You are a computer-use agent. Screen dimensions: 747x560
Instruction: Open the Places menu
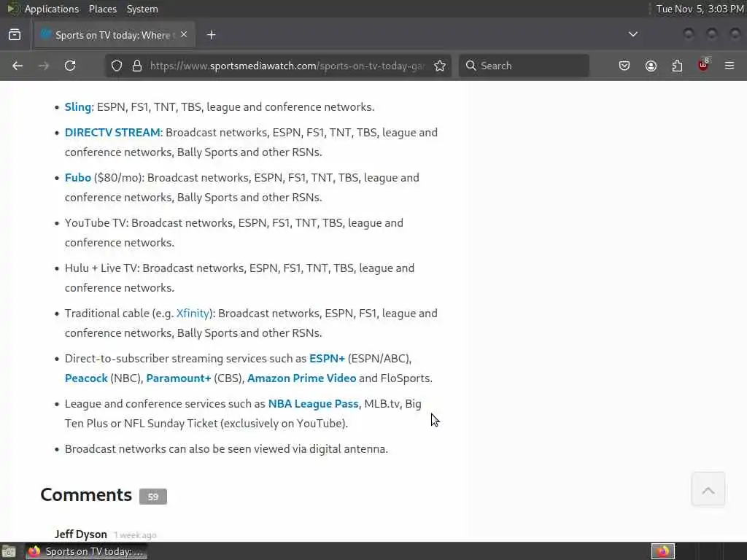pos(103,9)
